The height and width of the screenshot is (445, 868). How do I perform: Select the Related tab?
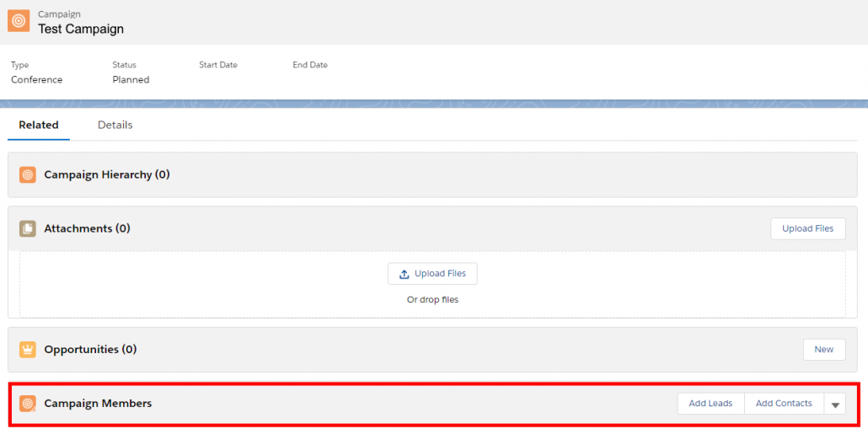point(39,125)
